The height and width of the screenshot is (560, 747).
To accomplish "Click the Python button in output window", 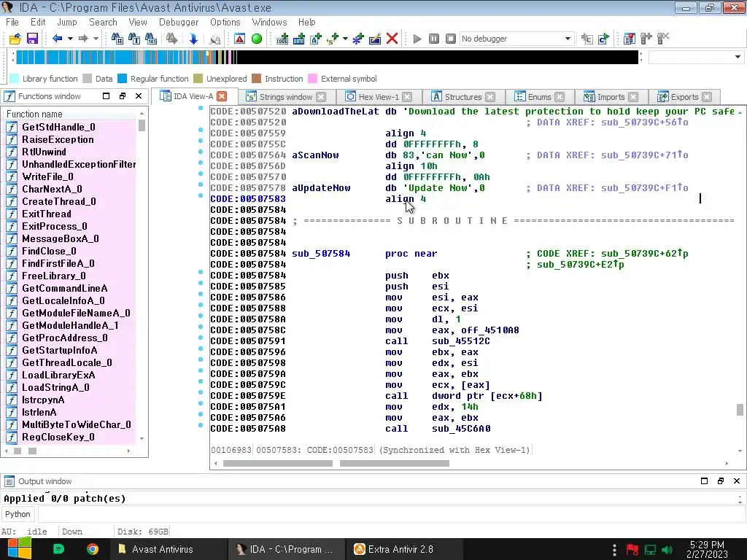I will click(18, 514).
